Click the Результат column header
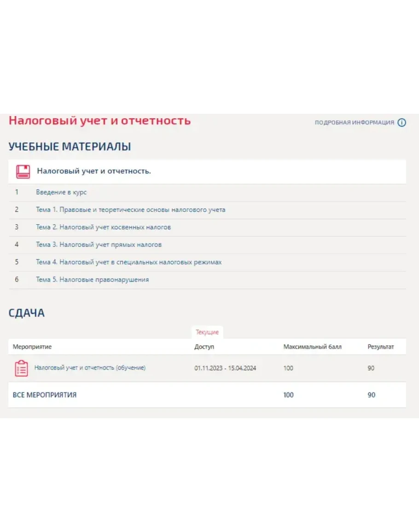419x532 pixels. pyautogui.click(x=381, y=347)
